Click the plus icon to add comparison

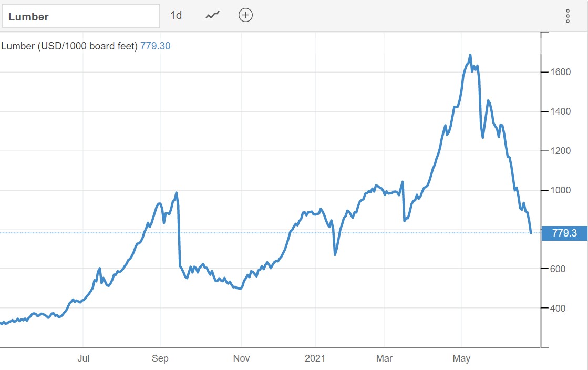click(245, 15)
